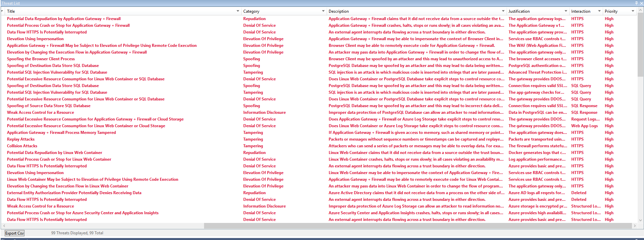Select "Application Gateway + Firewall May be Subject to Elevation" threat
The image size is (644, 240).
[x=102, y=46]
